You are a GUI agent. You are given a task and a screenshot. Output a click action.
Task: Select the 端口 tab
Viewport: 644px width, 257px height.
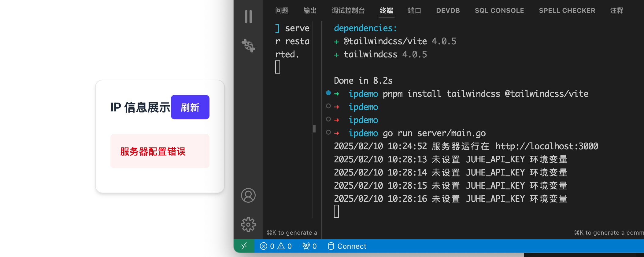click(x=414, y=11)
